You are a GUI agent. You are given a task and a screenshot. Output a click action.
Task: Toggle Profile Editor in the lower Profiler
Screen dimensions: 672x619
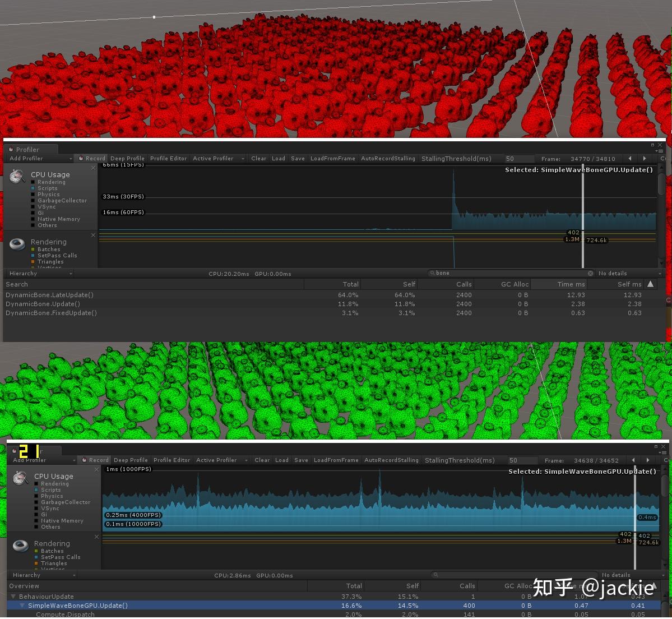(x=172, y=460)
